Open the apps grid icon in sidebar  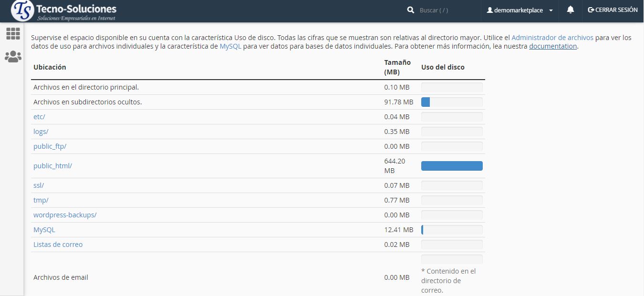pyautogui.click(x=13, y=33)
